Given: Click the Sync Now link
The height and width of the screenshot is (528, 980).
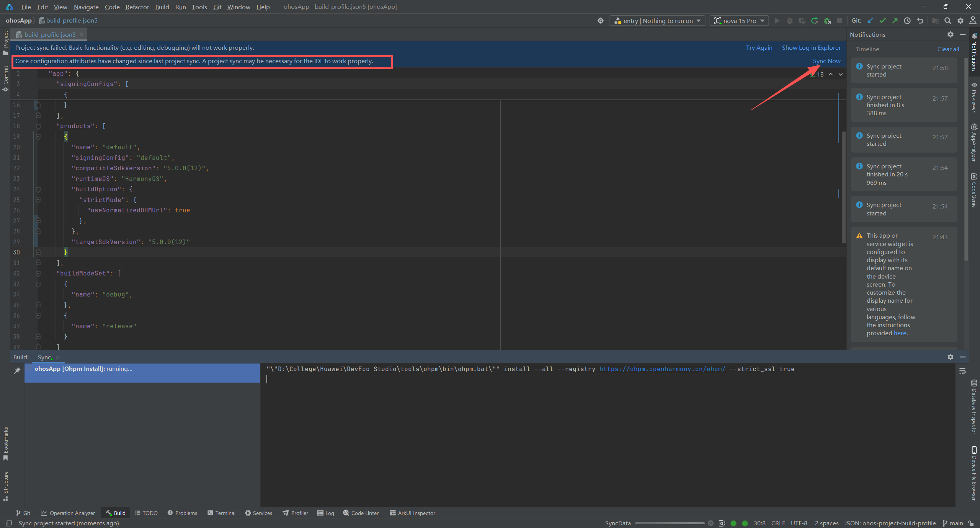Looking at the screenshot, I should (826, 61).
